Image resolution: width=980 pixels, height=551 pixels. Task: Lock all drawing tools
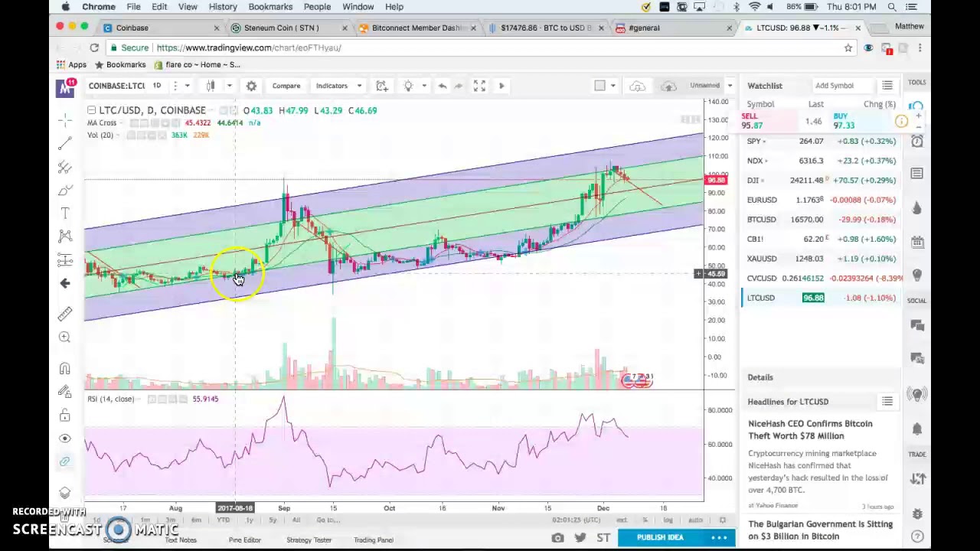click(x=65, y=416)
